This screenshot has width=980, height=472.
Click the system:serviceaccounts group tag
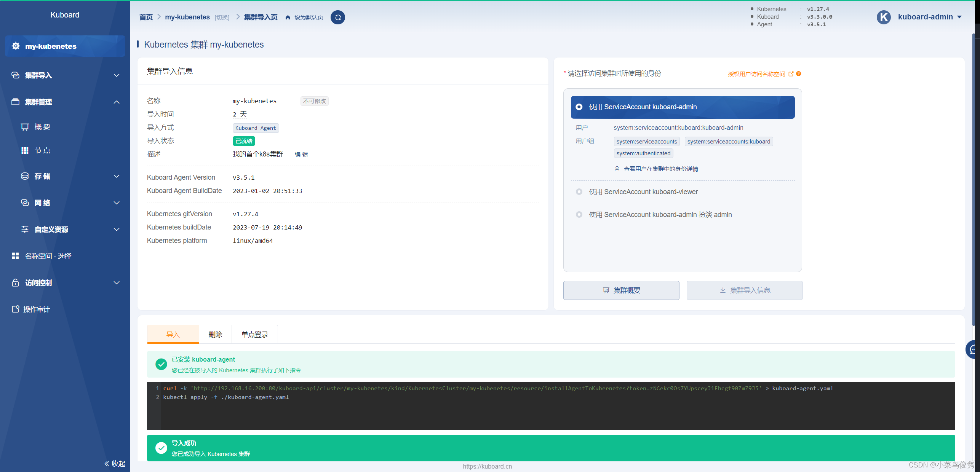point(647,142)
